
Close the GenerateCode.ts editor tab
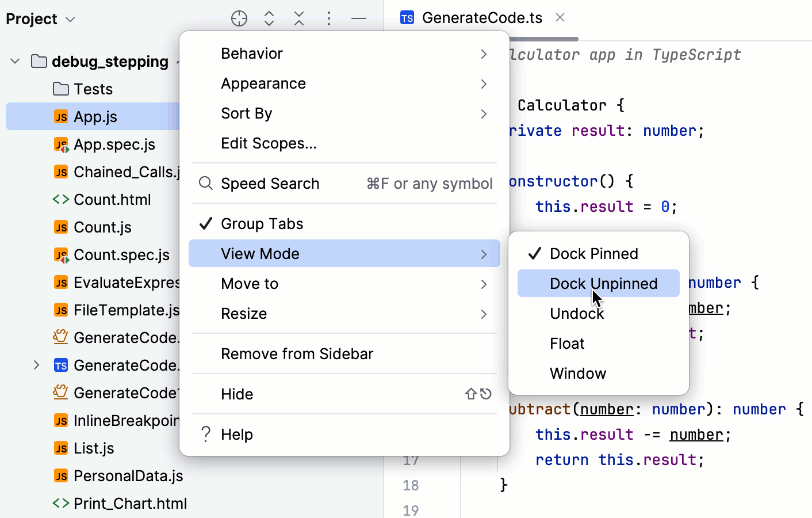click(x=560, y=17)
